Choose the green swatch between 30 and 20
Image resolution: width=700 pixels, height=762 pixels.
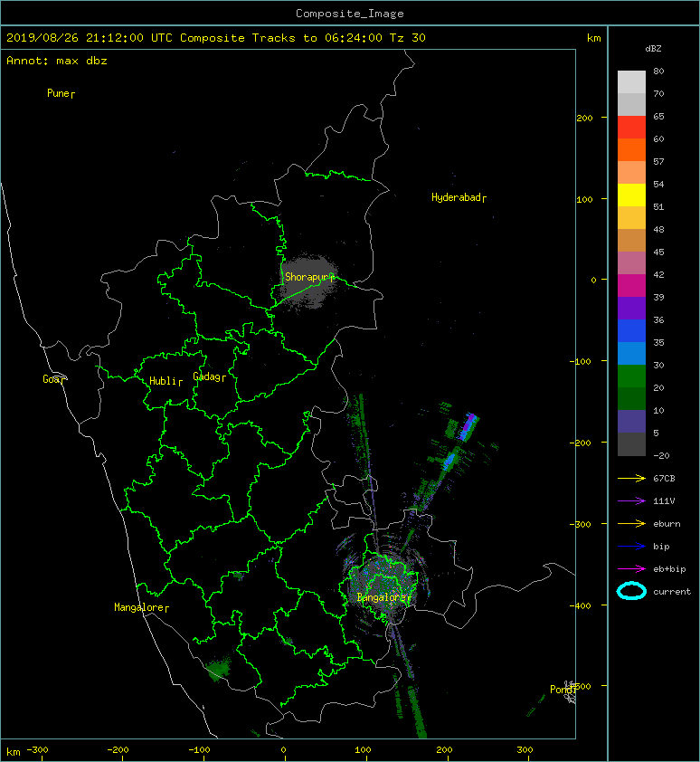point(631,376)
